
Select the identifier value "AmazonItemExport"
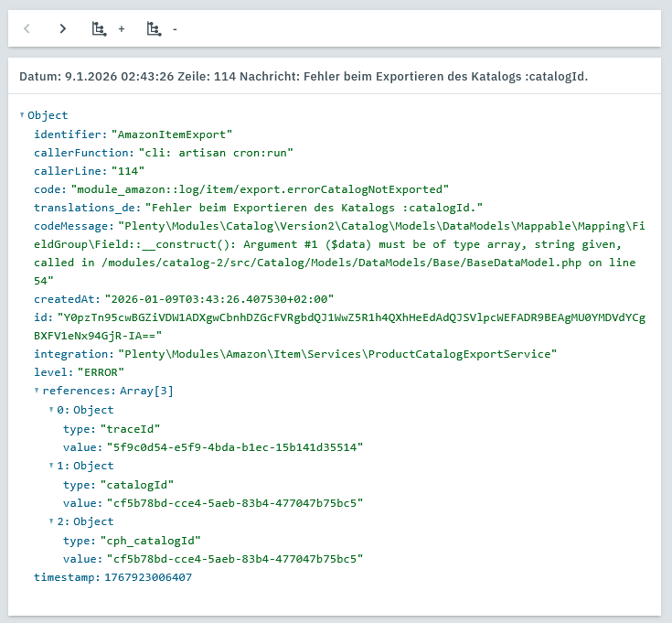pos(172,134)
